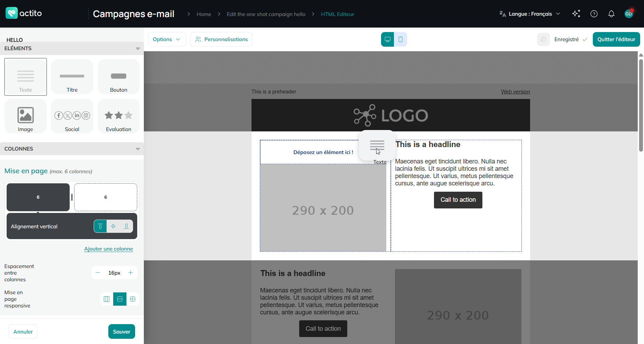The height and width of the screenshot is (344, 644).
Task: Open the AI sparkle assistant icon
Action: pyautogui.click(x=576, y=14)
